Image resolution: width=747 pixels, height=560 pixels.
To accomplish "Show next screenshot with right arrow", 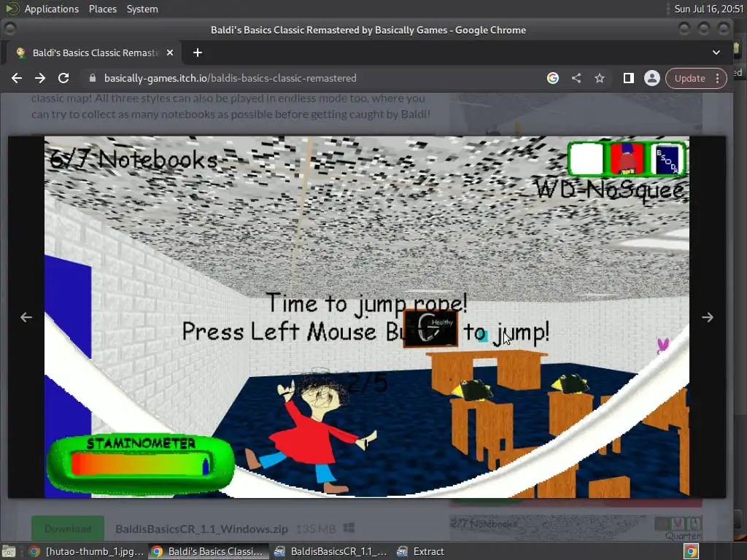I will (x=708, y=317).
